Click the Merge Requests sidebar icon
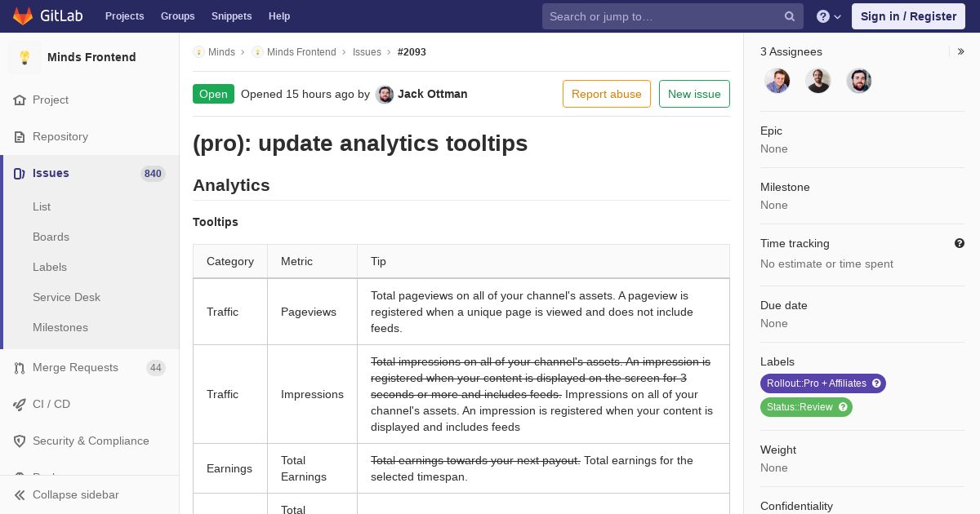This screenshot has height=514, width=980. [x=20, y=368]
